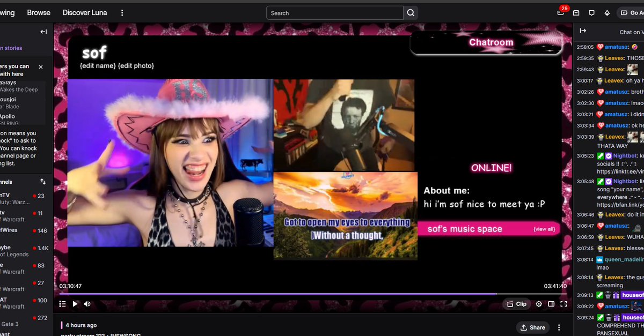This screenshot has width=644, height=336.
Task: Click the 'THATA WAY' chat message
Action: point(612,146)
